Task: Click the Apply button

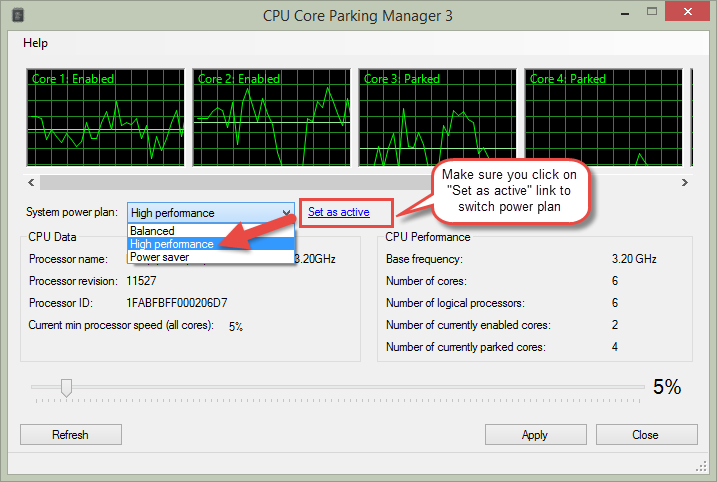Action: tap(535, 434)
